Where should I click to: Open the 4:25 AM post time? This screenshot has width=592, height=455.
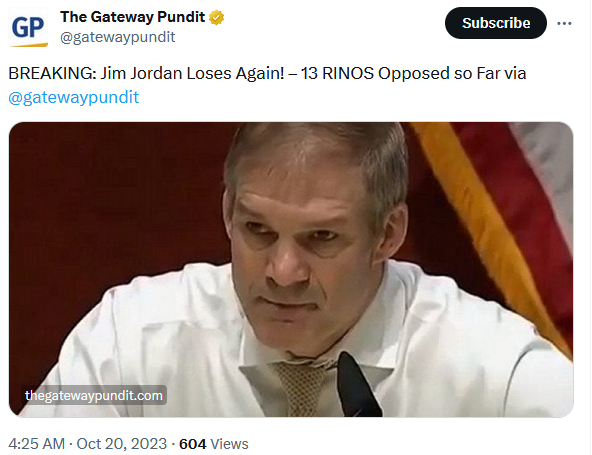(x=36, y=444)
